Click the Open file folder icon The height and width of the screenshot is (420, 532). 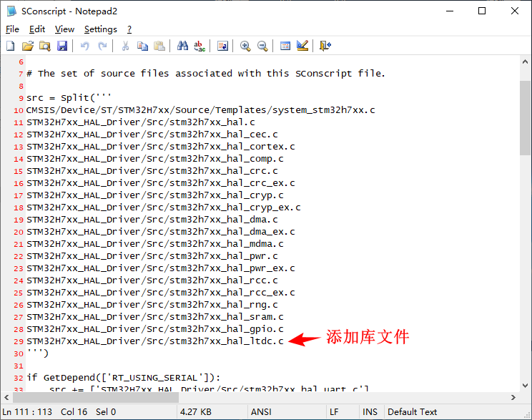click(x=27, y=46)
